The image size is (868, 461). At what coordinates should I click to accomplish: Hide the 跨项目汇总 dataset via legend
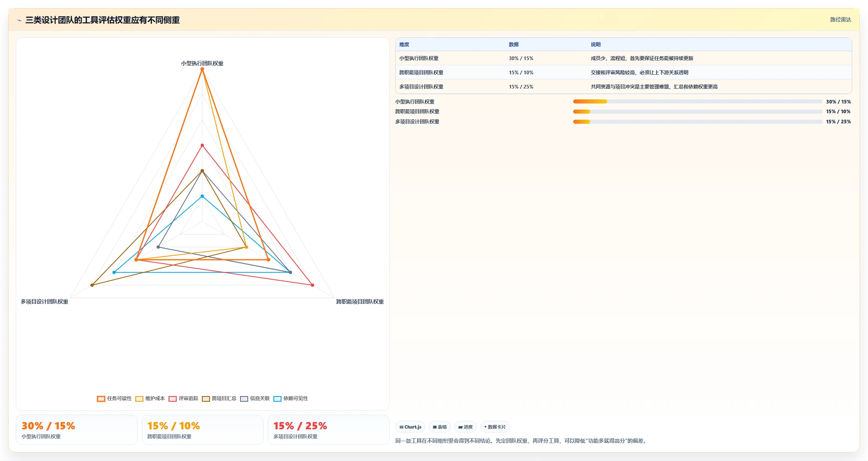click(x=219, y=399)
